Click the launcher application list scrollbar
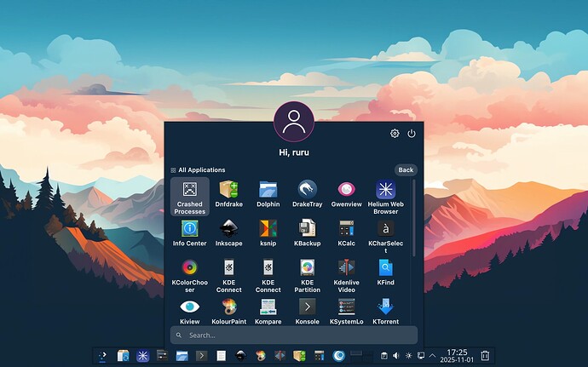This screenshot has height=367, width=588. (x=414, y=217)
